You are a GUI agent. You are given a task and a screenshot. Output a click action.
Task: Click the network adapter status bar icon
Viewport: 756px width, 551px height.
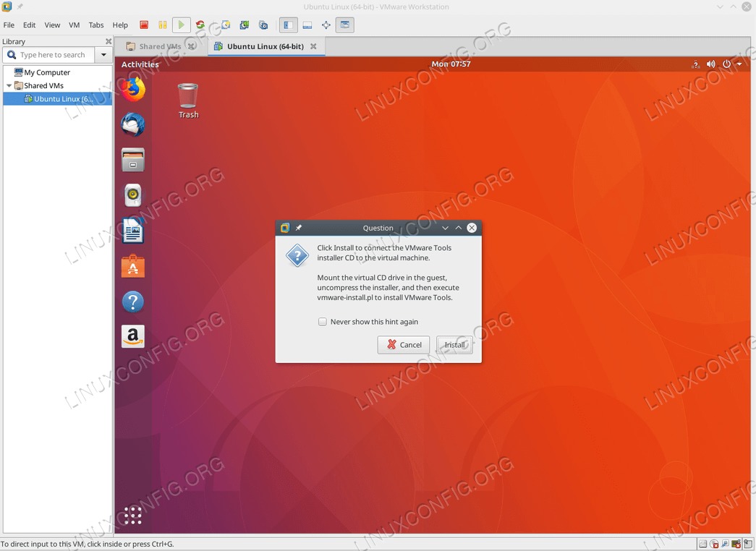(725, 543)
